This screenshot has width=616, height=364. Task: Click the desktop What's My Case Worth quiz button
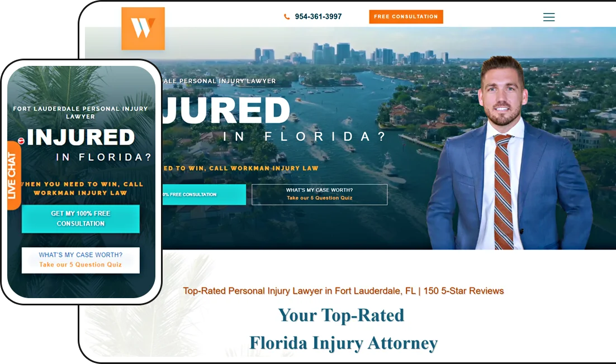319,194
